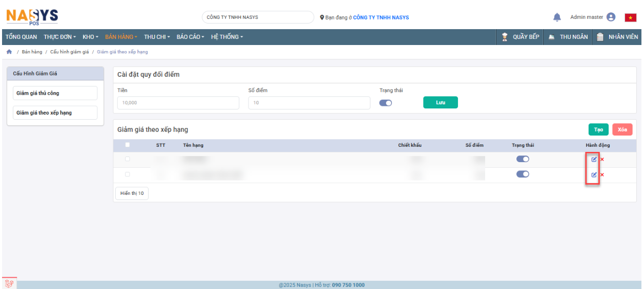Toggle Trạng thái switch in point settings
644x289 pixels.
point(385,103)
